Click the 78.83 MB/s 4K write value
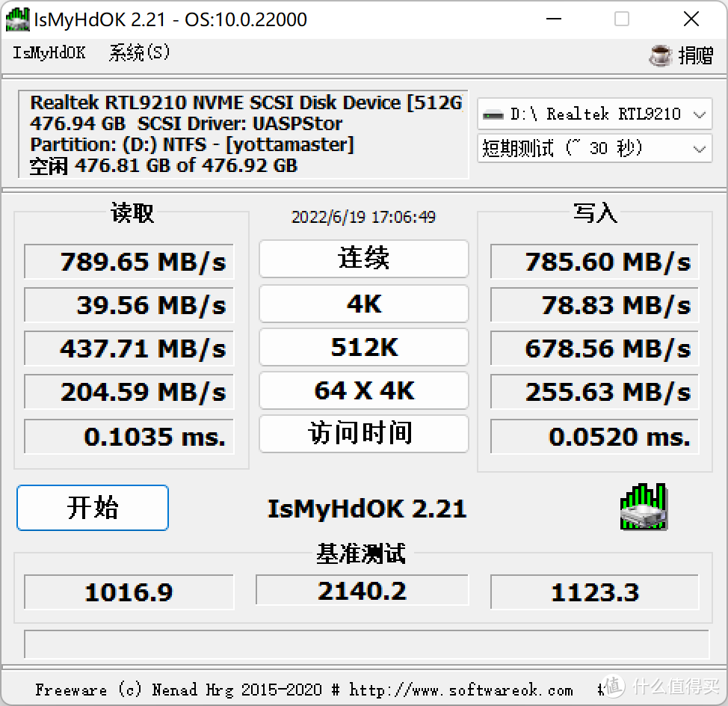 (x=595, y=305)
